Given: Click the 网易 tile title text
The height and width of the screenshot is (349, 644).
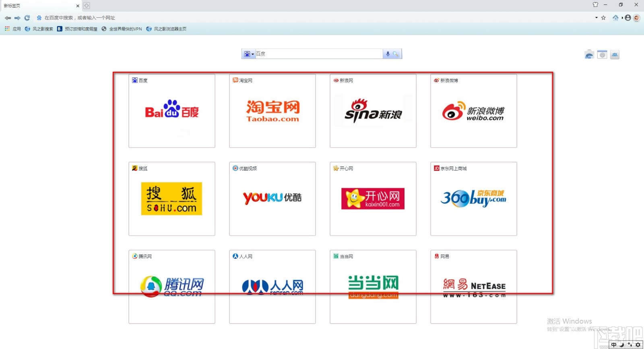Looking at the screenshot, I should click(x=445, y=256).
